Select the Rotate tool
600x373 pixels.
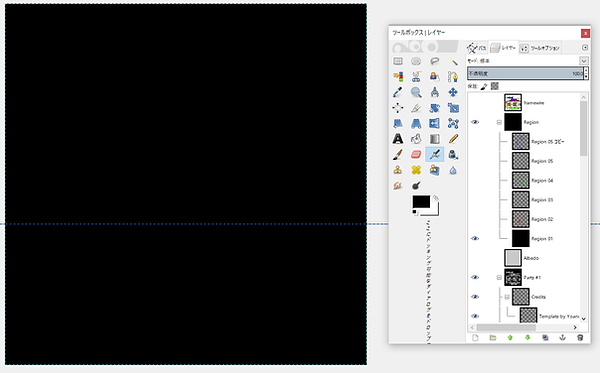[434, 108]
